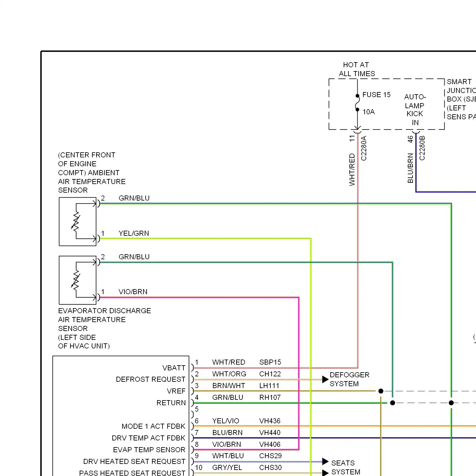Click 'BRN/WHT' wire color on pin 3 row
This screenshot has height=476, width=476.
(228, 386)
